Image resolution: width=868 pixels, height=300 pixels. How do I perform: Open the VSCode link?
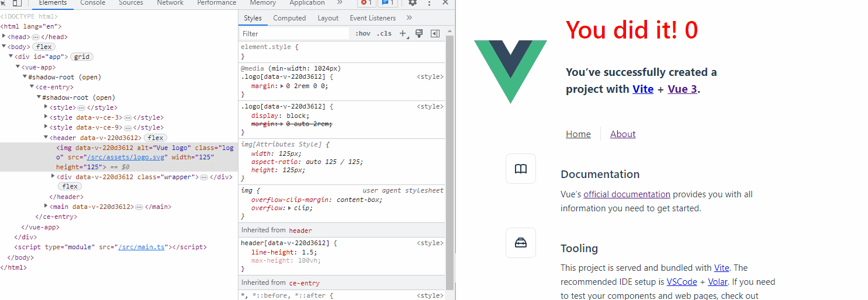tap(682, 282)
